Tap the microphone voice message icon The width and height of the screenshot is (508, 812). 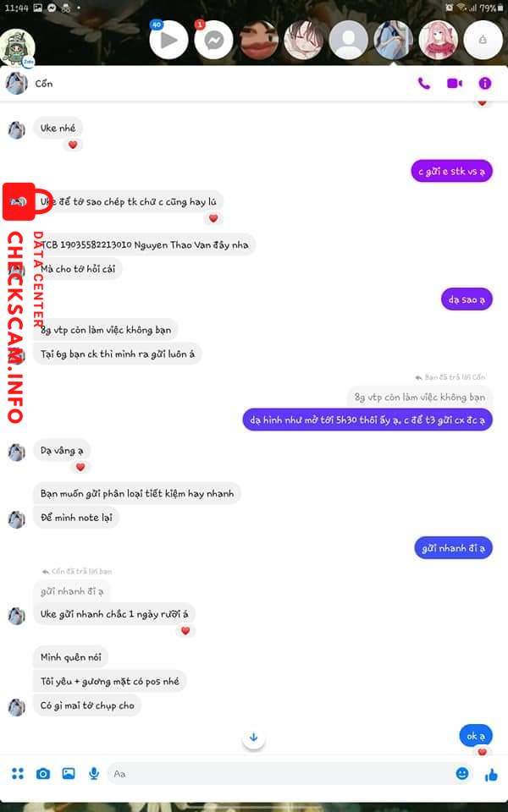[x=94, y=774]
